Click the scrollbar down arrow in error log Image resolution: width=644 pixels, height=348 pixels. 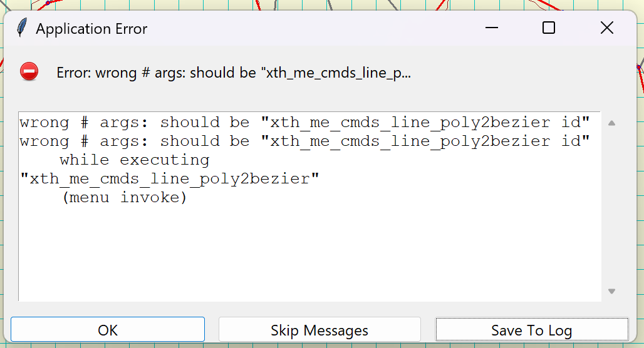(611, 291)
